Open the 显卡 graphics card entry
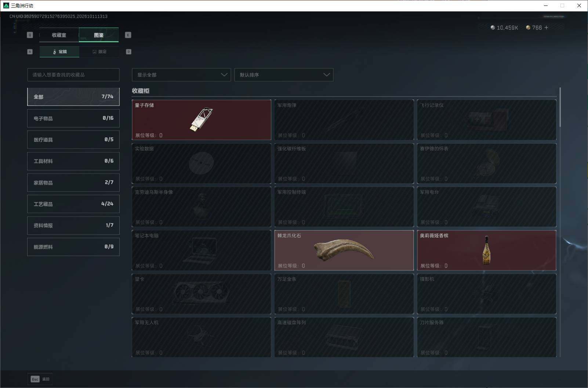The height and width of the screenshot is (388, 588). point(202,294)
